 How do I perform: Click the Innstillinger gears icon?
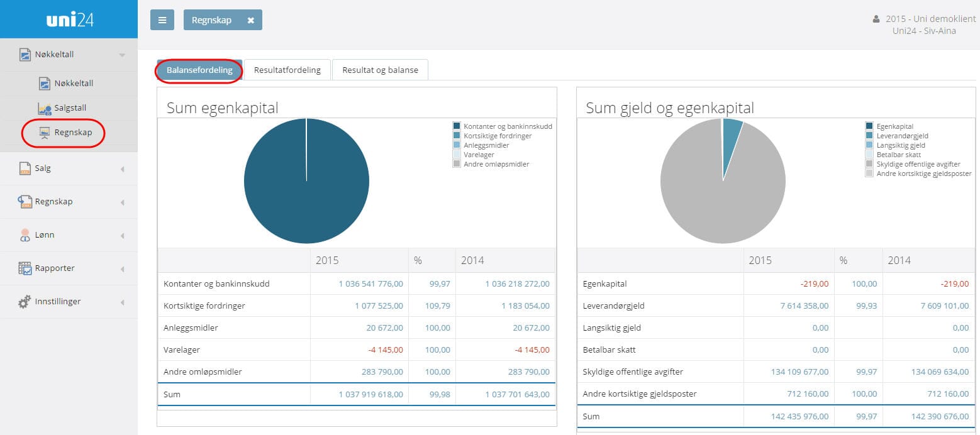[25, 302]
